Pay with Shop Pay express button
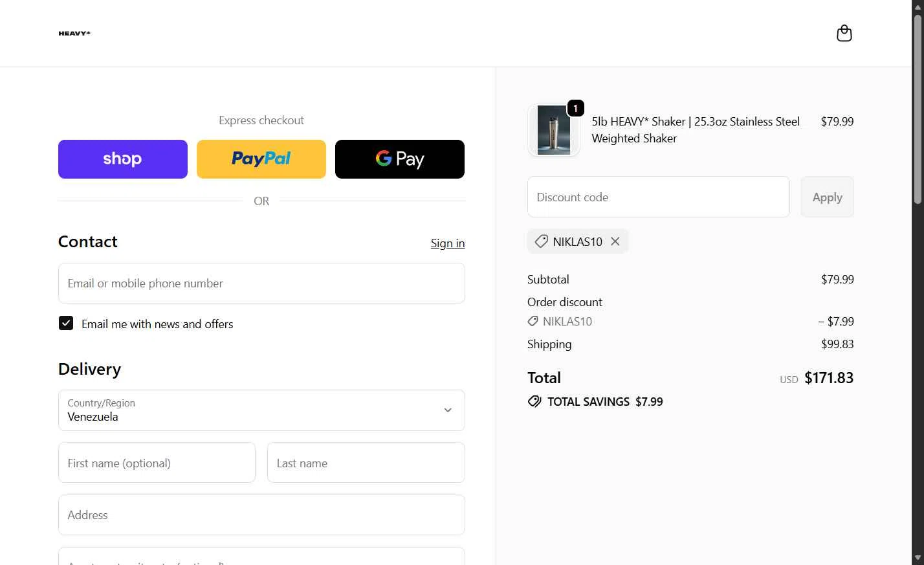 (x=123, y=159)
